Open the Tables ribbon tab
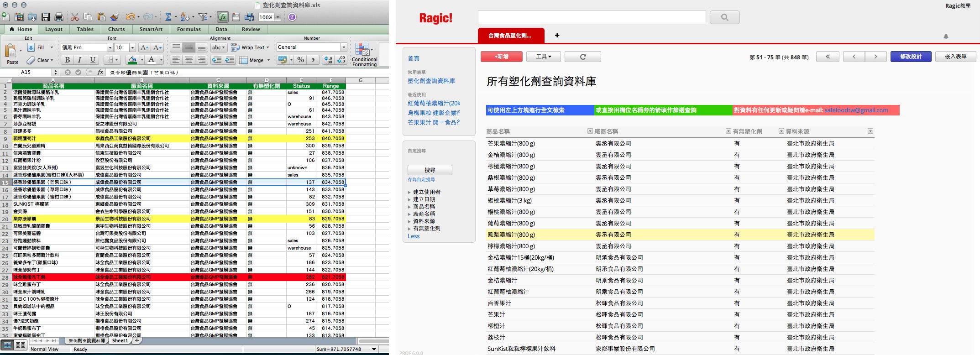Screen dimensions: 980x355 tap(85, 29)
